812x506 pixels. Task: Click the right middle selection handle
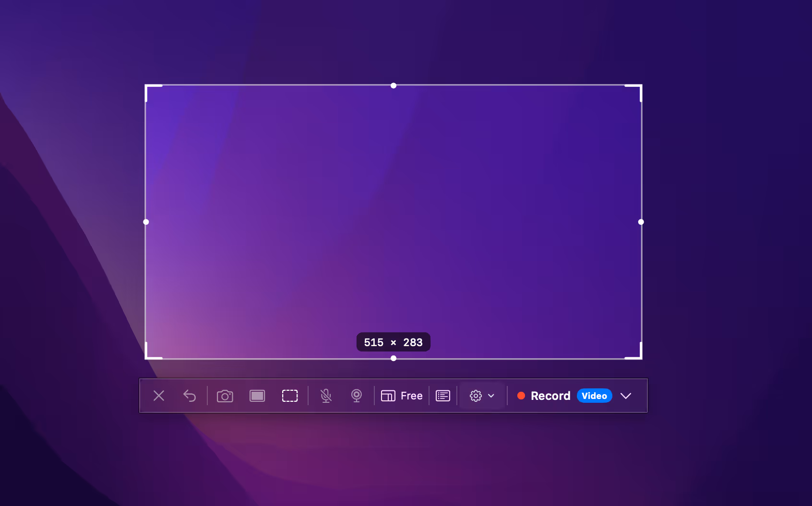pos(641,222)
